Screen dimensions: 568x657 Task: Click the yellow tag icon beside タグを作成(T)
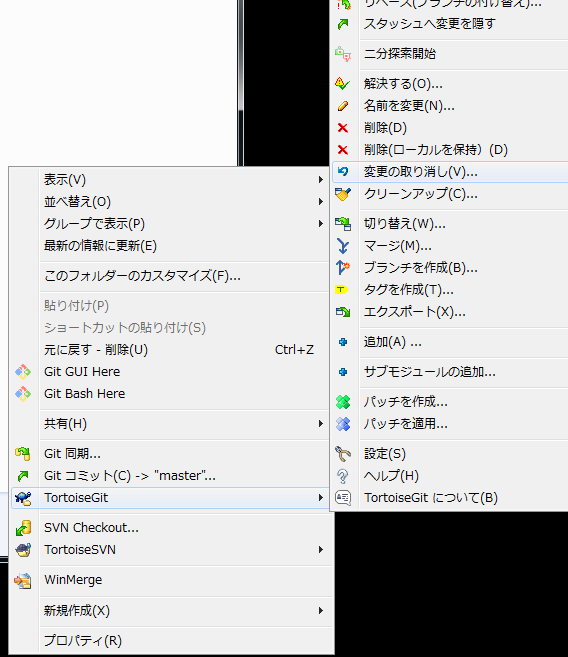[x=342, y=290]
